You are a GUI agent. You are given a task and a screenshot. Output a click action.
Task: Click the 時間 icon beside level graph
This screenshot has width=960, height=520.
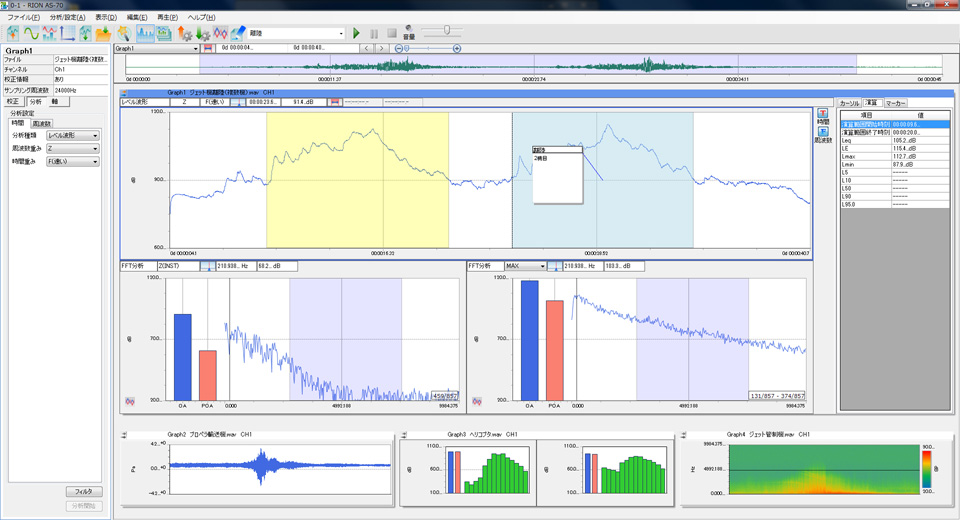pos(823,117)
